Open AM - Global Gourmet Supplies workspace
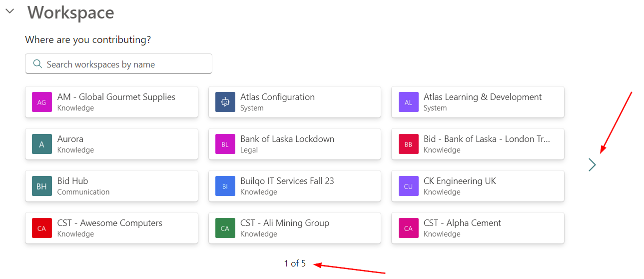Image resolution: width=644 pixels, height=279 pixels. (x=111, y=102)
